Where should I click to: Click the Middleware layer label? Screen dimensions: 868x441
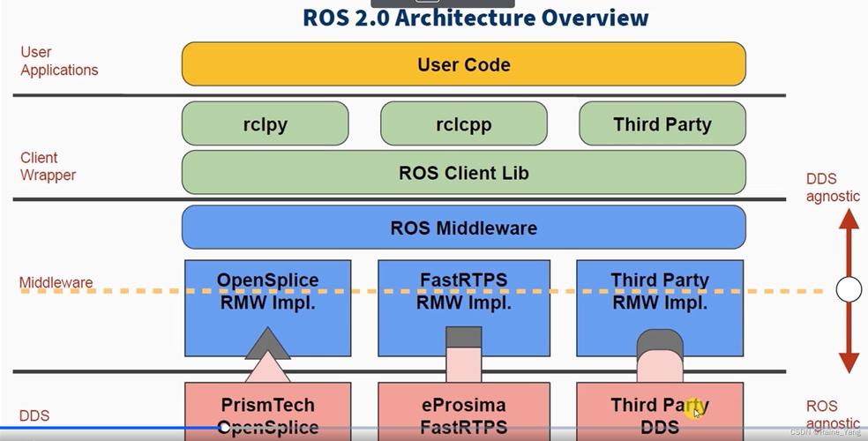(x=56, y=282)
